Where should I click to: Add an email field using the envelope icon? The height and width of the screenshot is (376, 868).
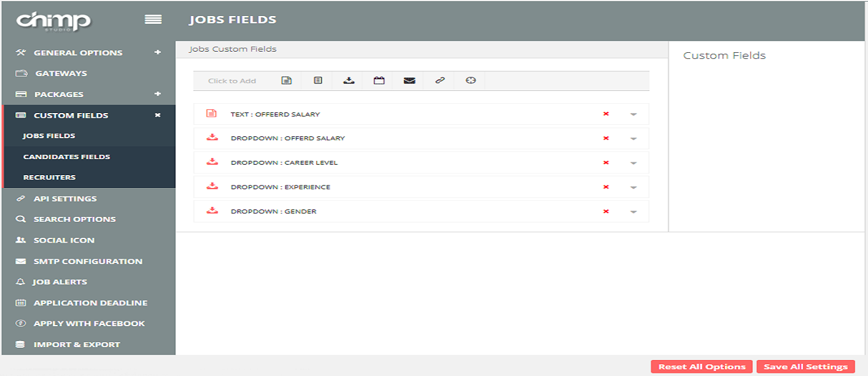click(x=409, y=80)
